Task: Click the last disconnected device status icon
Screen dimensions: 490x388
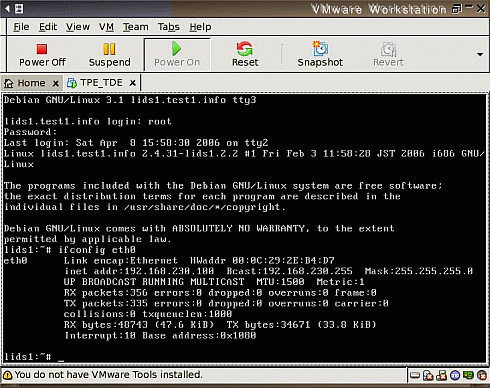Action: (x=482, y=376)
